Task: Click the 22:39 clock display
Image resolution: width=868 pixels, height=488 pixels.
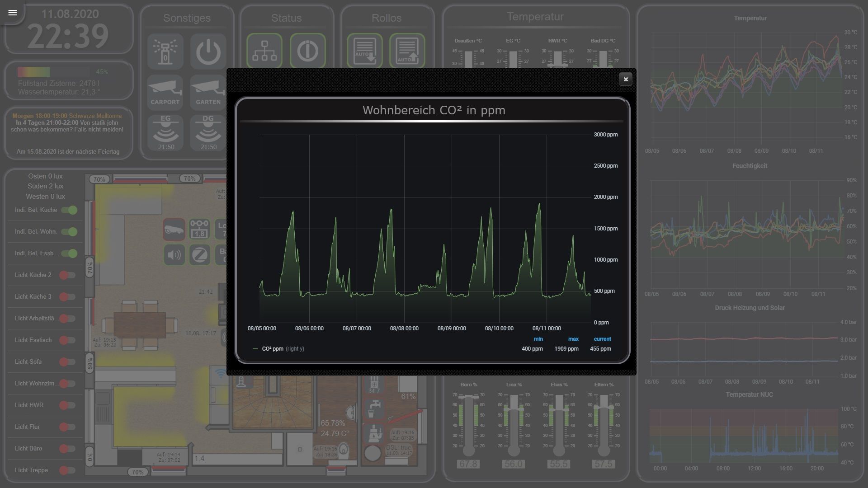Action: [x=68, y=36]
